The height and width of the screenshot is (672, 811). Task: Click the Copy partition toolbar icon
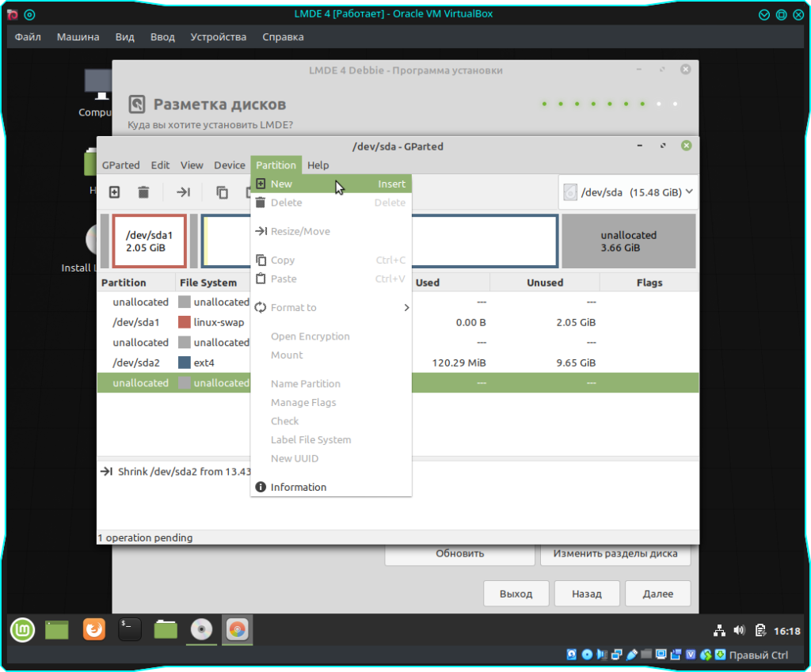click(x=222, y=192)
